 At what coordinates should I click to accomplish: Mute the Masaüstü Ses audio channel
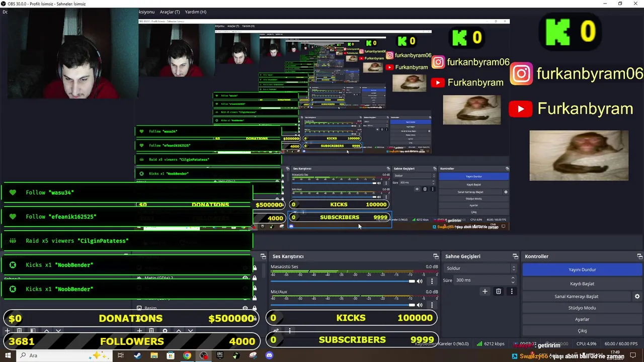[420, 281]
